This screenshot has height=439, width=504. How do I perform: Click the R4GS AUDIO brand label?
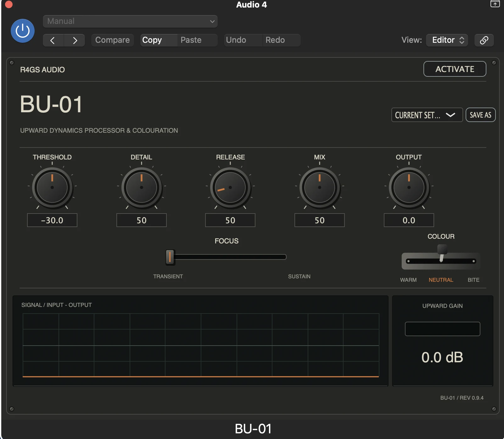pos(42,70)
